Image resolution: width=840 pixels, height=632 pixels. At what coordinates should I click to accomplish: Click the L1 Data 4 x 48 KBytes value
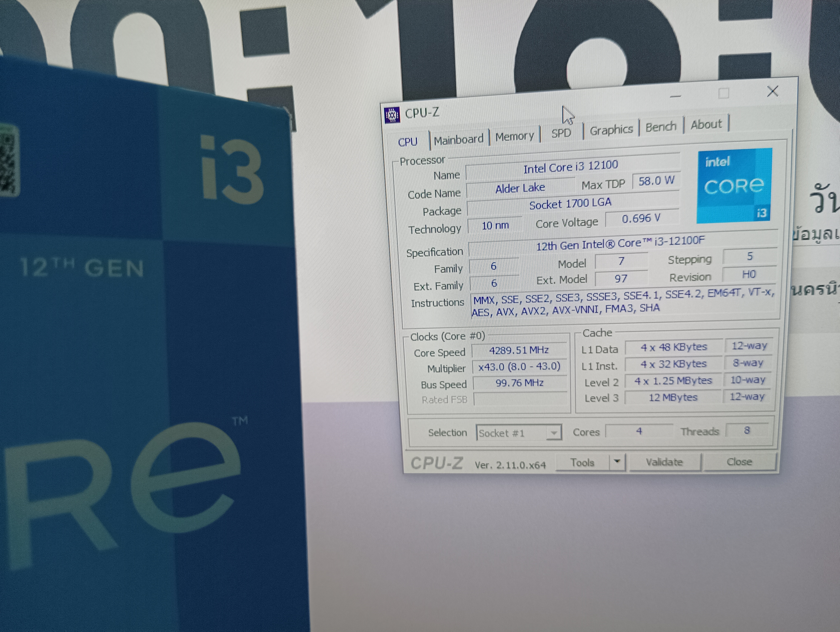[x=674, y=347]
